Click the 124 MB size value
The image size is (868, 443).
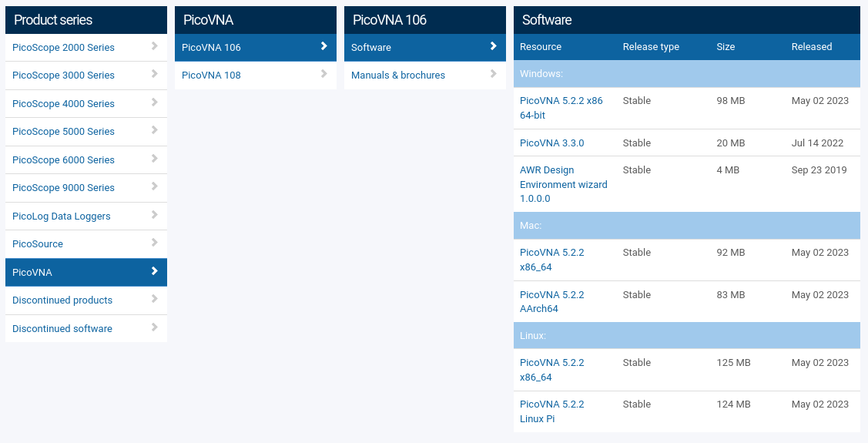pos(733,404)
